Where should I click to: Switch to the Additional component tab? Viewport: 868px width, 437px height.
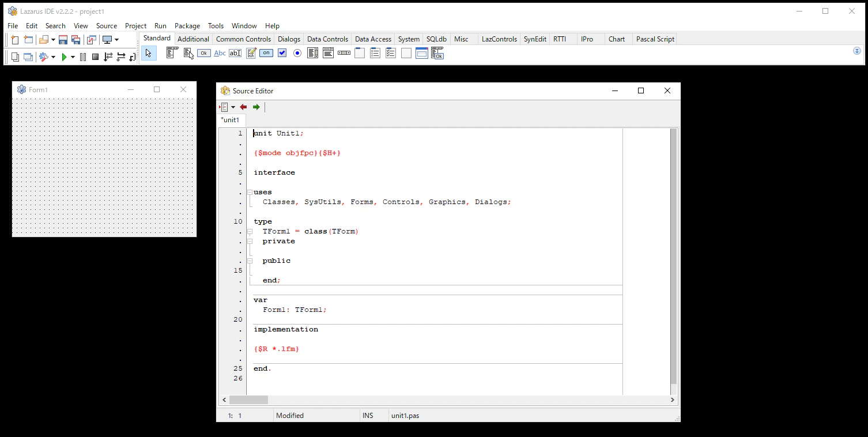[193, 39]
